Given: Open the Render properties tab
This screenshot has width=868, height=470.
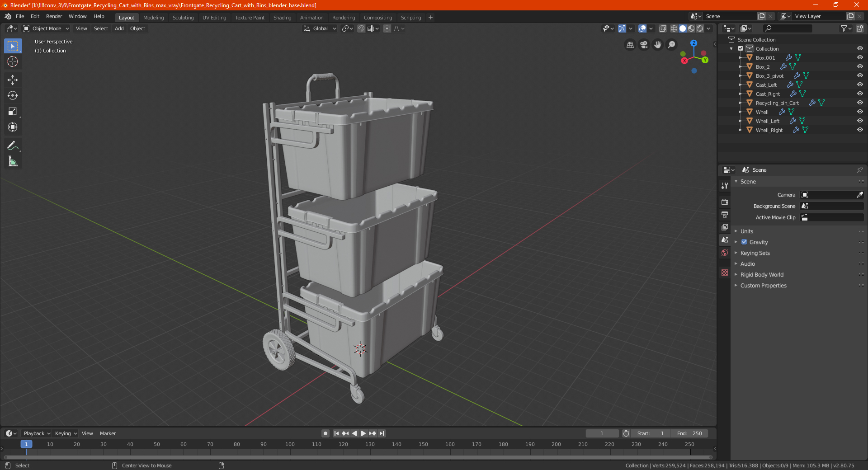Looking at the screenshot, I should pos(725,202).
